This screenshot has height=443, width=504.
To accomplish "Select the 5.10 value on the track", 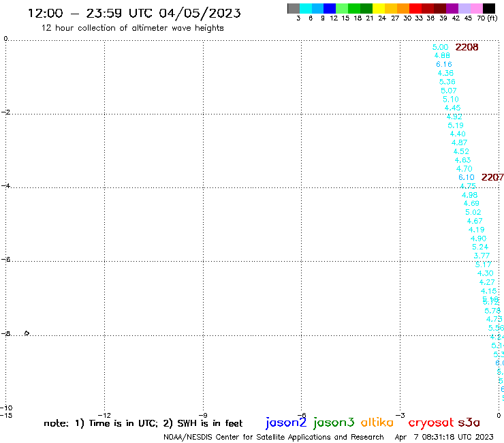I will click(x=451, y=99).
